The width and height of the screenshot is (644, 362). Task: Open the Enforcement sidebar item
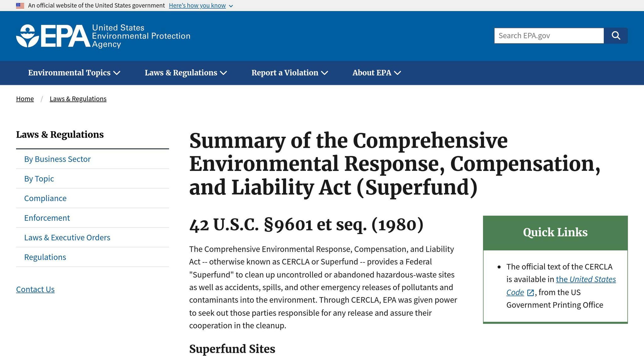tap(92, 218)
